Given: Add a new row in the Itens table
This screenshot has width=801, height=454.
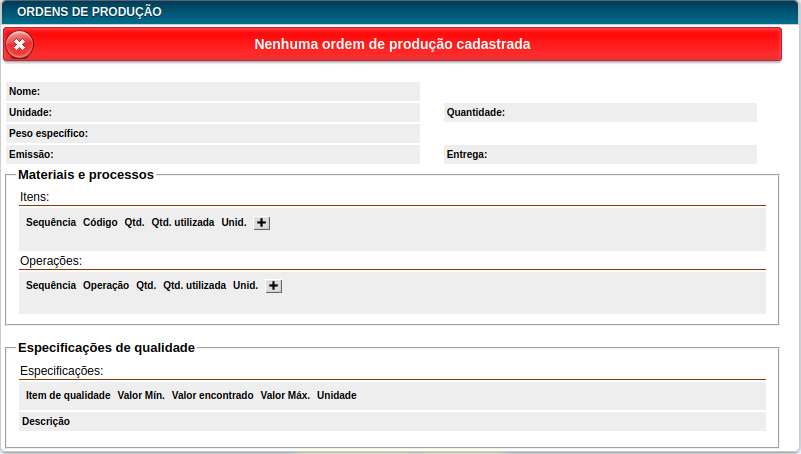Looking at the screenshot, I should 262,223.
